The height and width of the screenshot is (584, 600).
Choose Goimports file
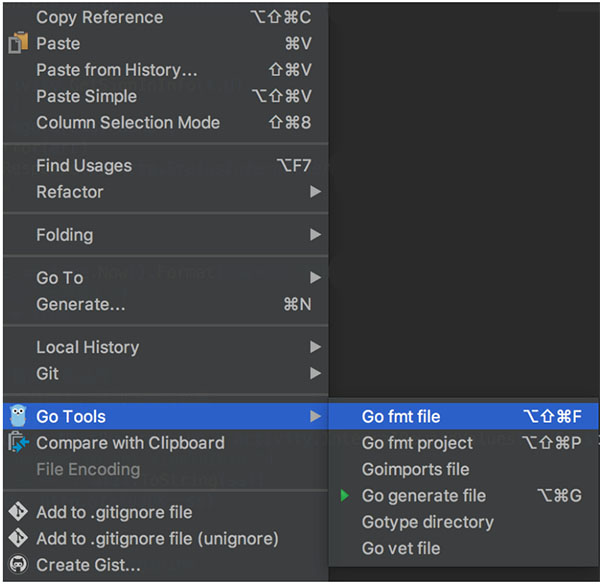[415, 469]
